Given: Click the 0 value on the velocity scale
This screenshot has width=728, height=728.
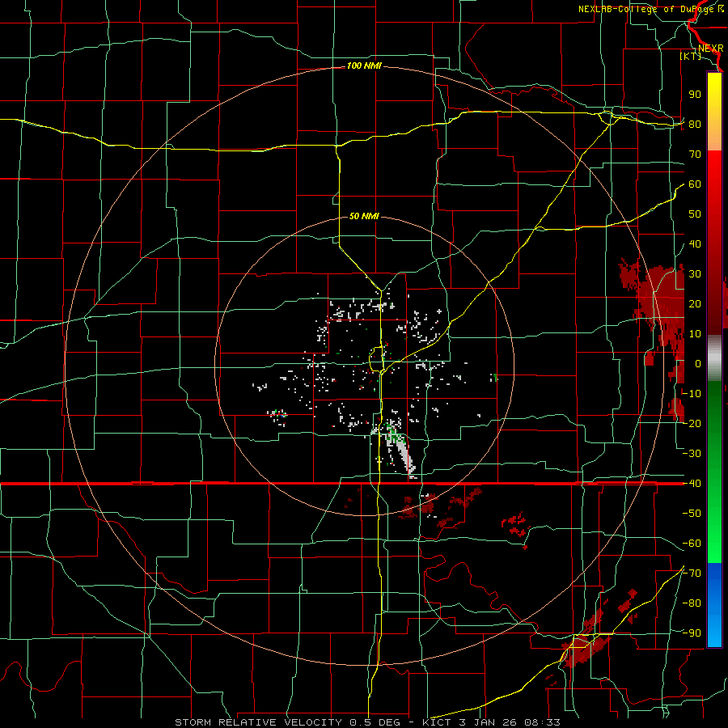Looking at the screenshot, I should point(698,364).
